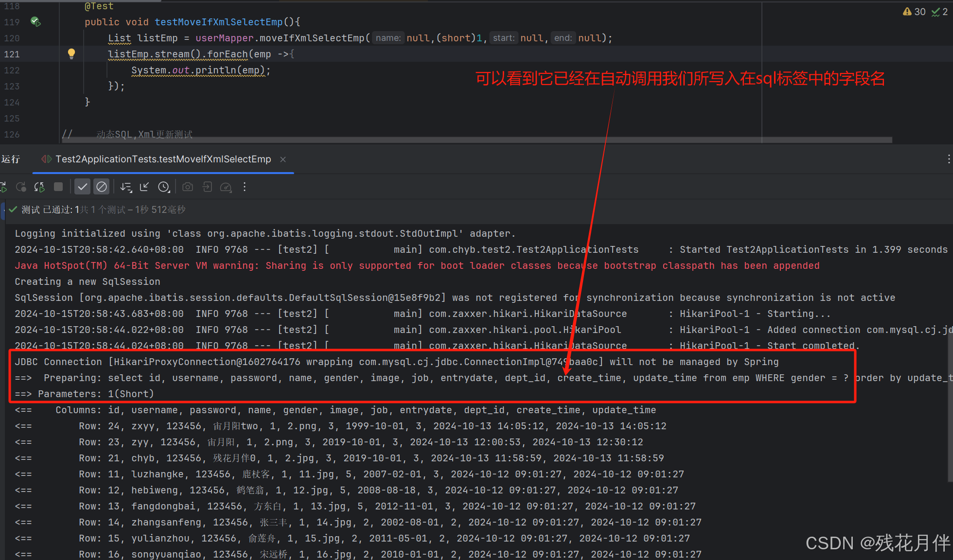Viewport: 953px width, 560px height.
Task: Toggle show passed tests checkmark
Action: (x=83, y=187)
